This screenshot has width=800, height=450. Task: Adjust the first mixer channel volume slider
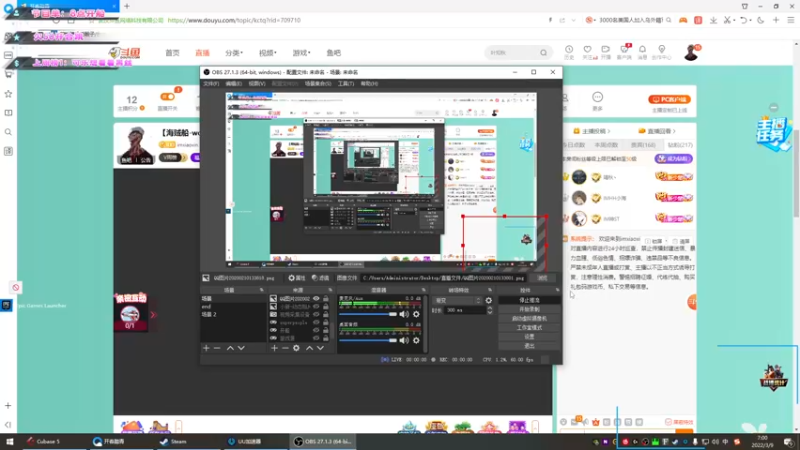click(368, 314)
